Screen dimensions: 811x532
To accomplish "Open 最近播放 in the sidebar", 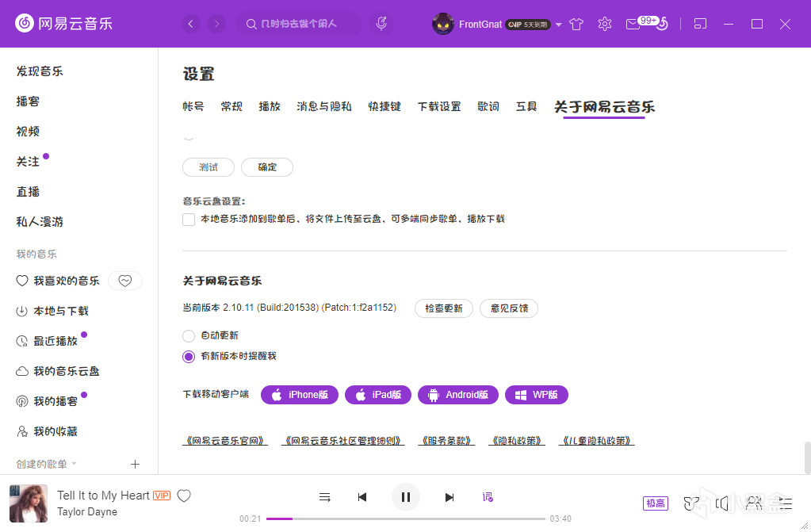I will point(47,341).
